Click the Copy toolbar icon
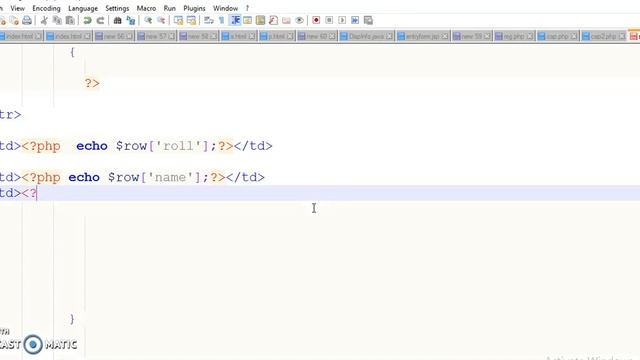 [x=57, y=20]
